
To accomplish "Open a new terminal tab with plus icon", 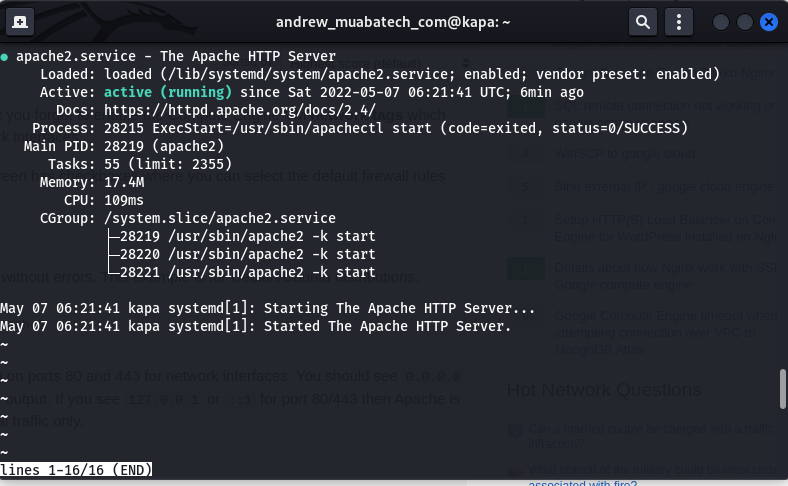I will 20,22.
